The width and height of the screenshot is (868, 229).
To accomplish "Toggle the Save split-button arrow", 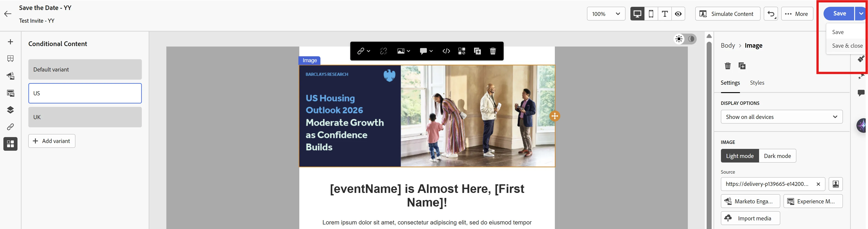I will coord(861,14).
